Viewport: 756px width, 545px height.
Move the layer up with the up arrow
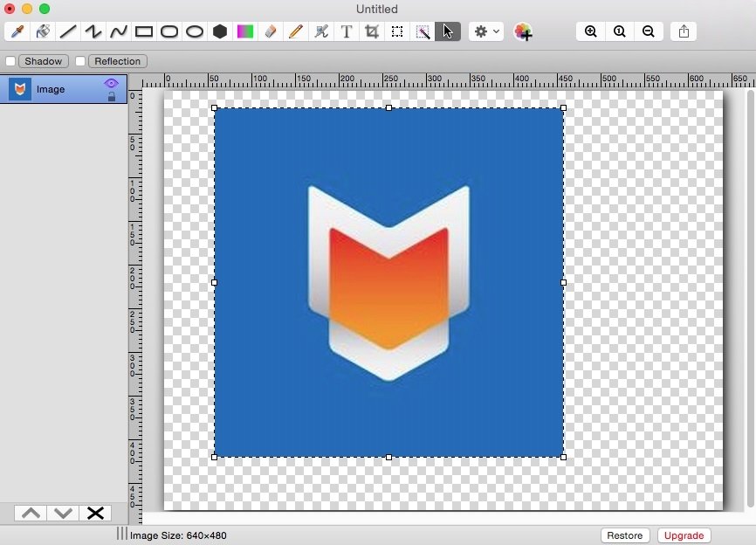pos(31,514)
